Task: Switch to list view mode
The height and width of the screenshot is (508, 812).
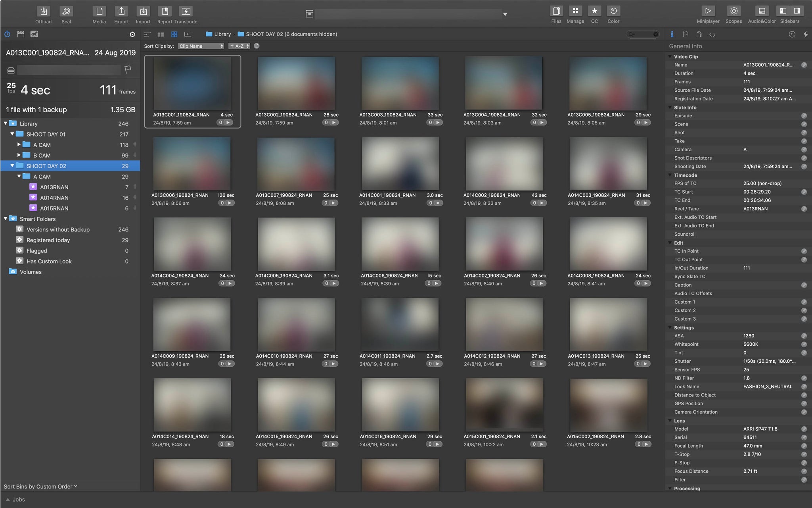Action: [x=147, y=35]
